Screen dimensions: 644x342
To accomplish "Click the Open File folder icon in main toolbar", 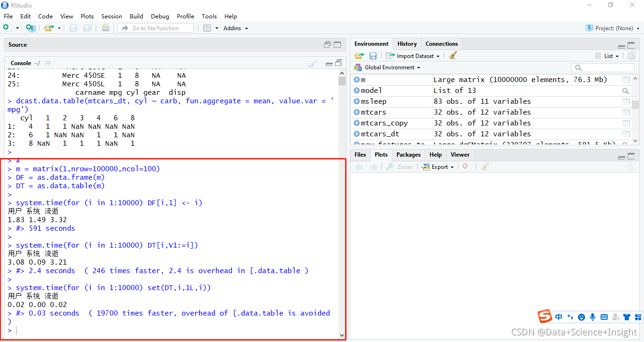I will (49, 28).
